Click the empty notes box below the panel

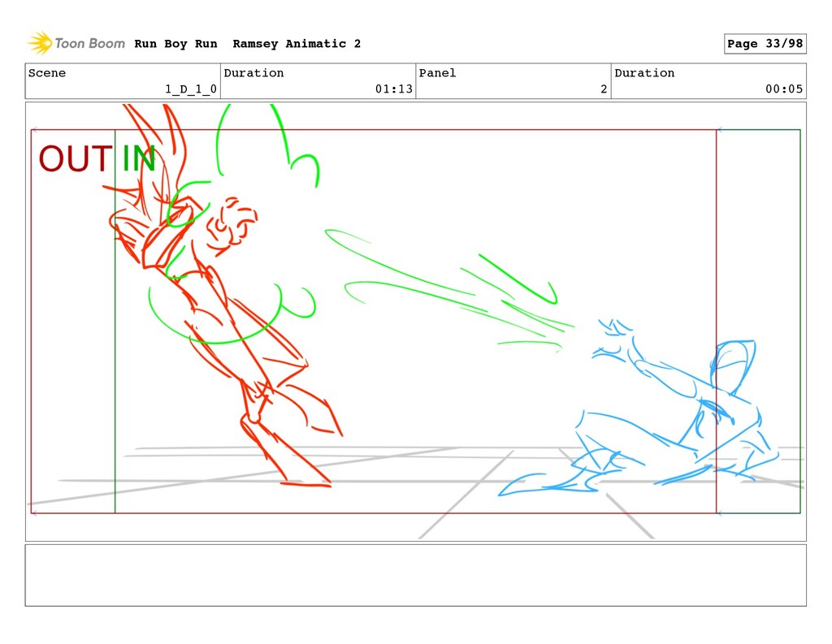tap(415, 575)
